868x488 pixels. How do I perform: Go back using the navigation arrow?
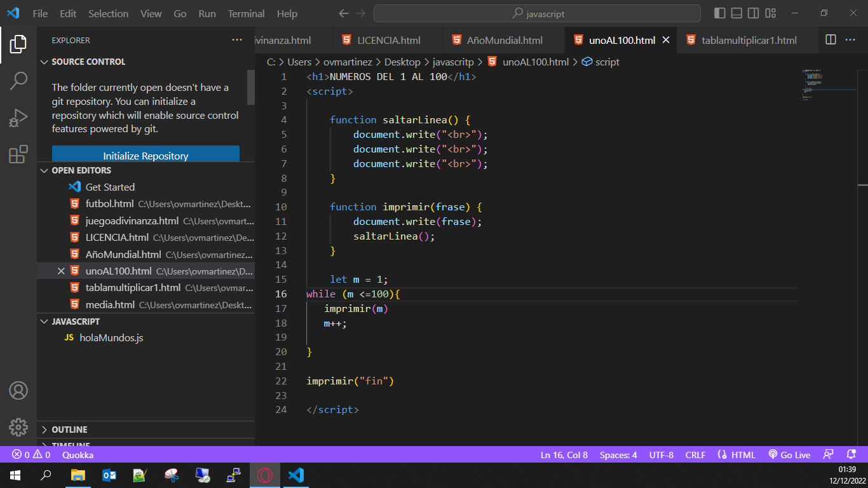[344, 13]
